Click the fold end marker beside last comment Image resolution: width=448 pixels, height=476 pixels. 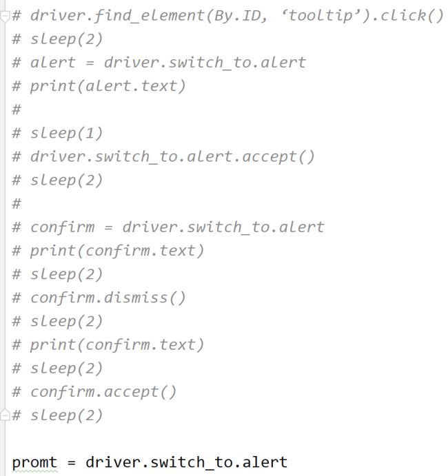(6, 415)
